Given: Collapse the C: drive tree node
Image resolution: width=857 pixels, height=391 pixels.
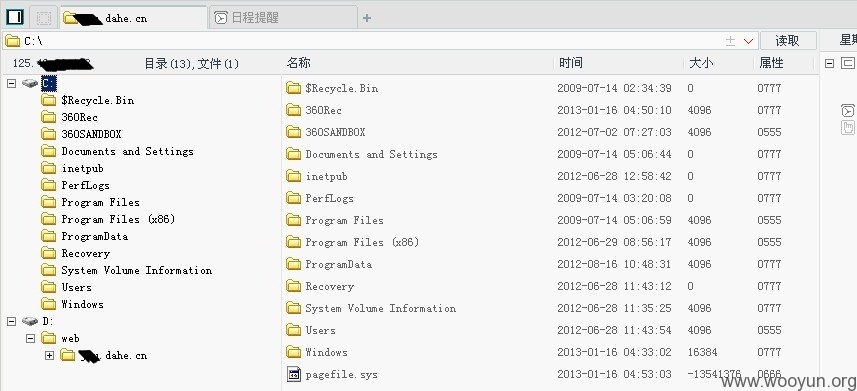Looking at the screenshot, I should pos(11,83).
